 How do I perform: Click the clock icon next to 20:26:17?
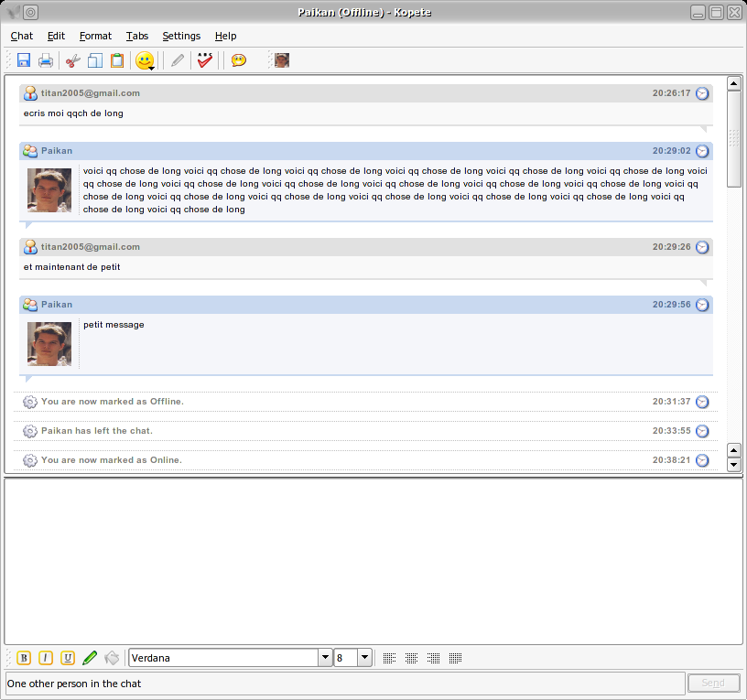(702, 93)
